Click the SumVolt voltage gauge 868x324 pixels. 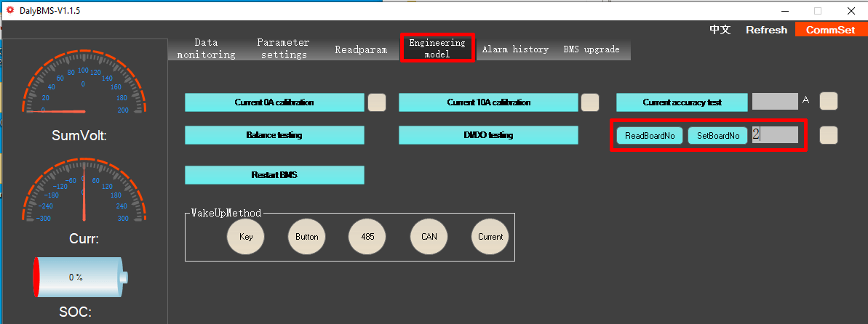click(84, 86)
